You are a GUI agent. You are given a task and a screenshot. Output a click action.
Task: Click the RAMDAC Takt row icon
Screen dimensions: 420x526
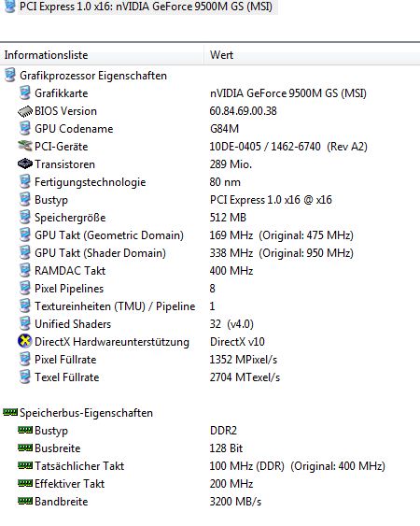pos(25,271)
